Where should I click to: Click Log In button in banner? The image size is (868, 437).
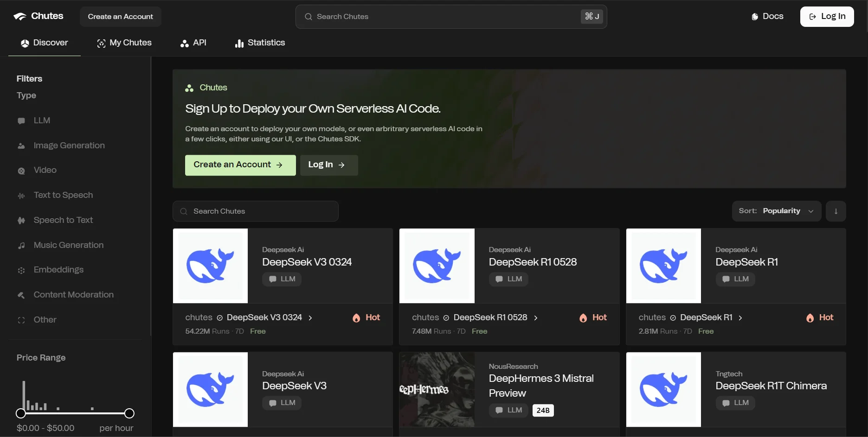[x=329, y=165]
